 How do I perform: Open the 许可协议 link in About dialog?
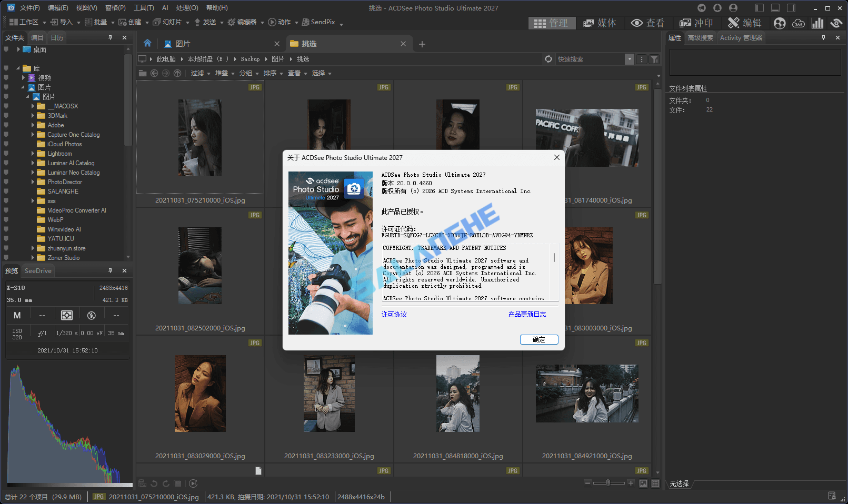click(394, 314)
